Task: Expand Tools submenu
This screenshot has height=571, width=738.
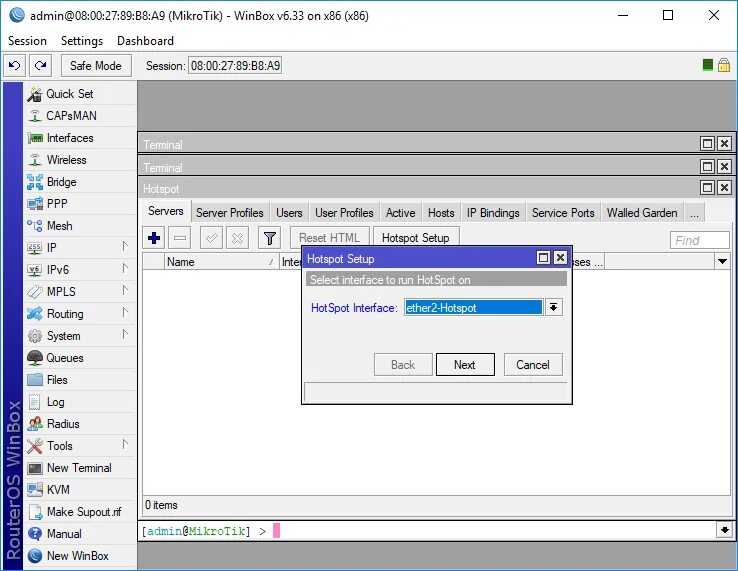Action: [x=125, y=444]
